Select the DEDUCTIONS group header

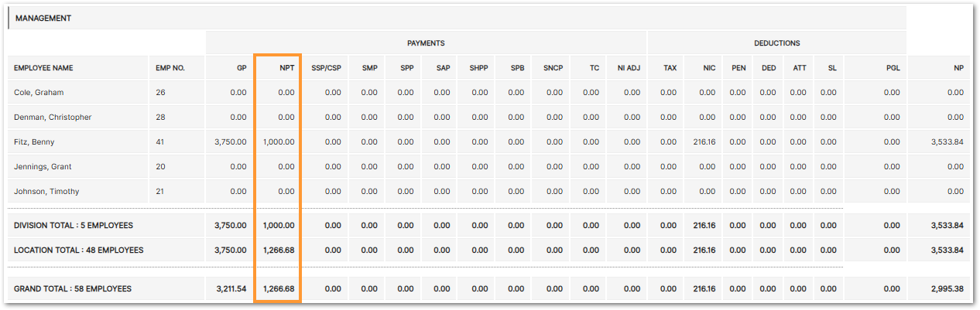[776, 43]
